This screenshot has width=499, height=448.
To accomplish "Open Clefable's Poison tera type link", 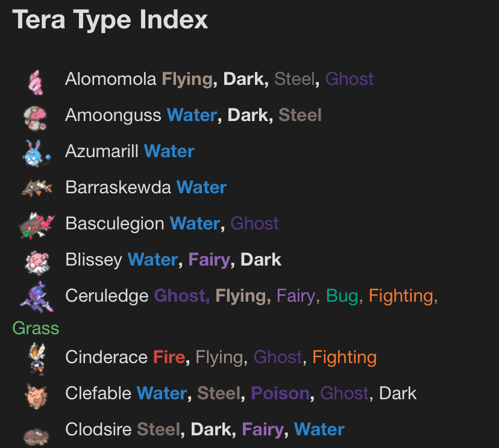I will point(280,393).
